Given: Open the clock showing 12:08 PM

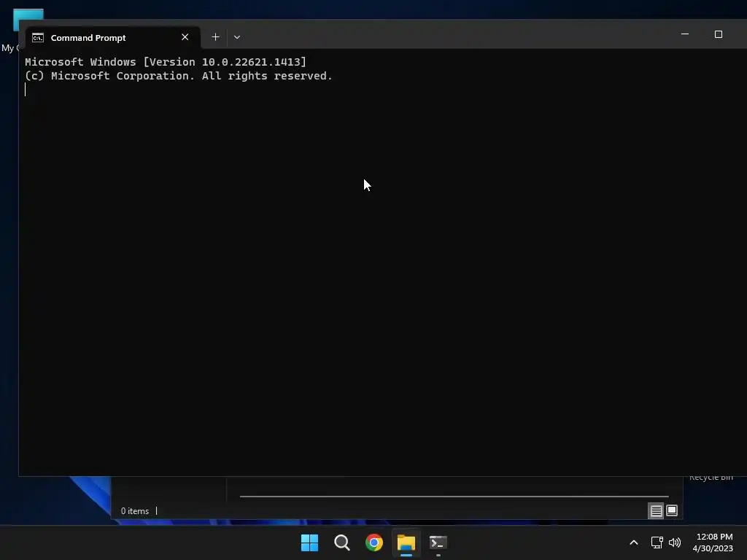Looking at the screenshot, I should click(x=713, y=542).
